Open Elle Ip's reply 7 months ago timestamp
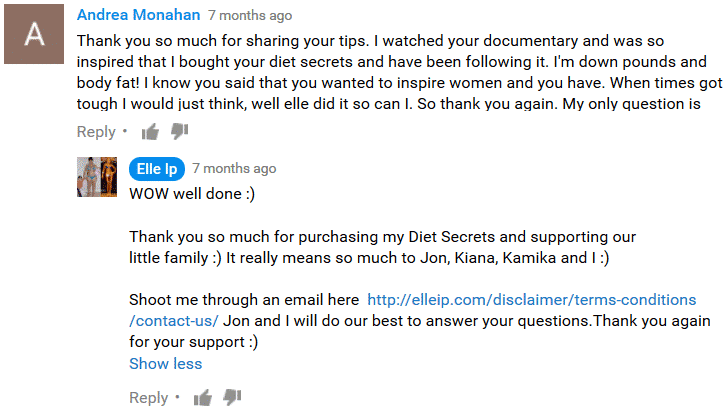The height and width of the screenshot is (410, 728). tap(234, 169)
